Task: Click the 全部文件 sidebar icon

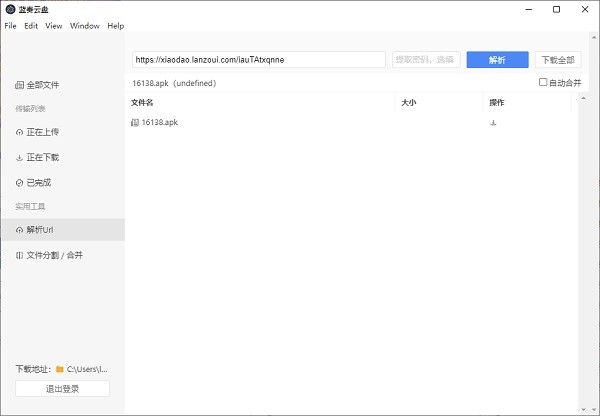Action: (x=19, y=85)
